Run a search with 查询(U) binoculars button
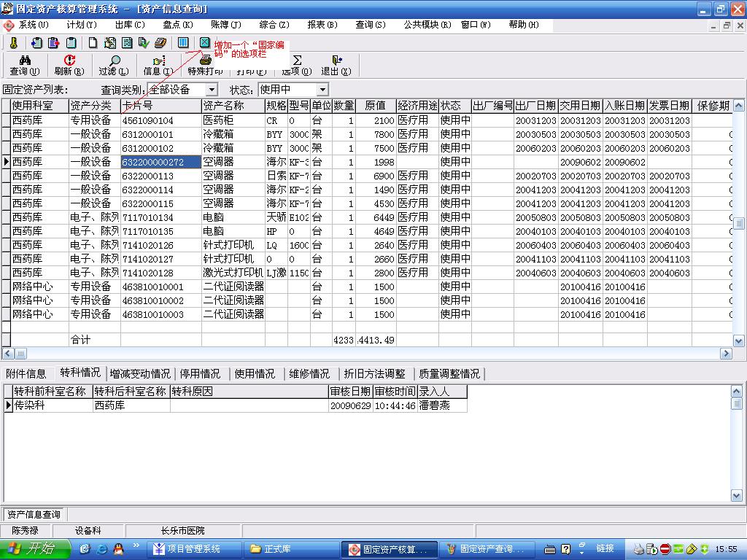This screenshot has height=560, width=747. 25,65
